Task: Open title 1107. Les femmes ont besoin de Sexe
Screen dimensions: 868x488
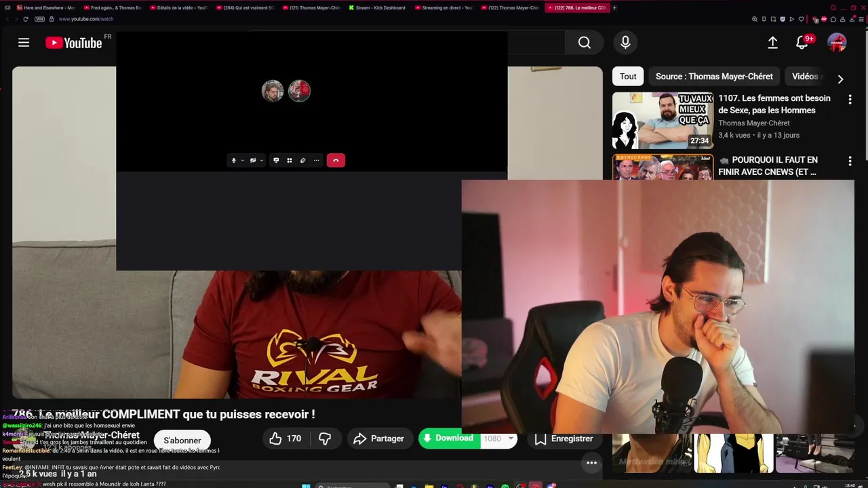Action: (774, 104)
